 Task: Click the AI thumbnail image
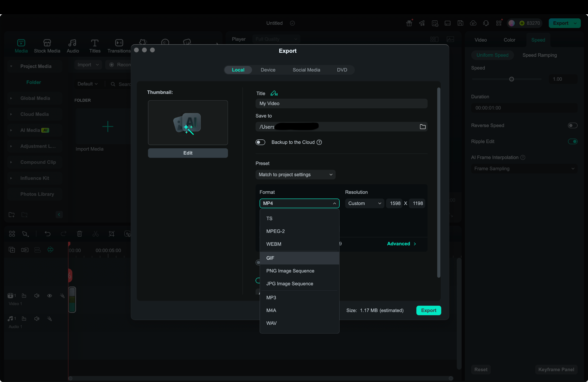point(188,123)
